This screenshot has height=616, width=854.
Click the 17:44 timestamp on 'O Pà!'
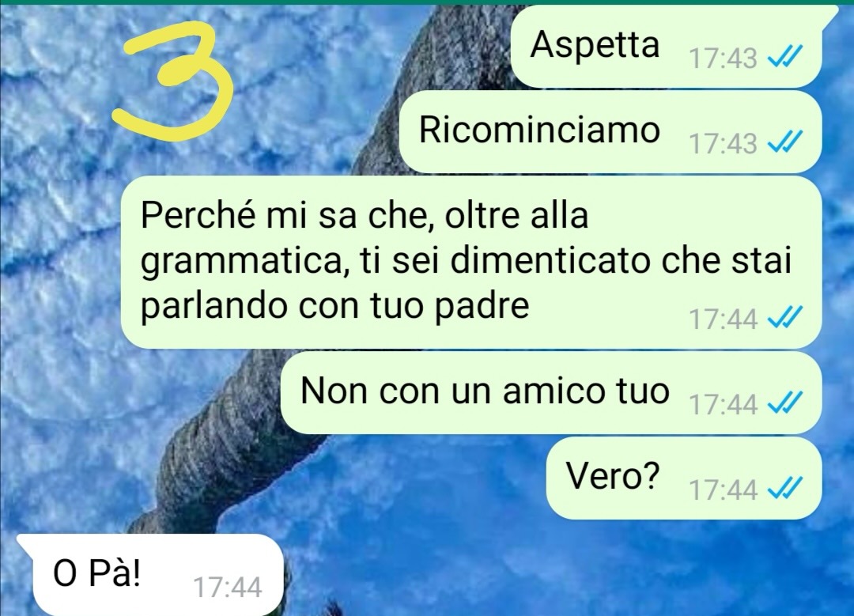coord(228,587)
